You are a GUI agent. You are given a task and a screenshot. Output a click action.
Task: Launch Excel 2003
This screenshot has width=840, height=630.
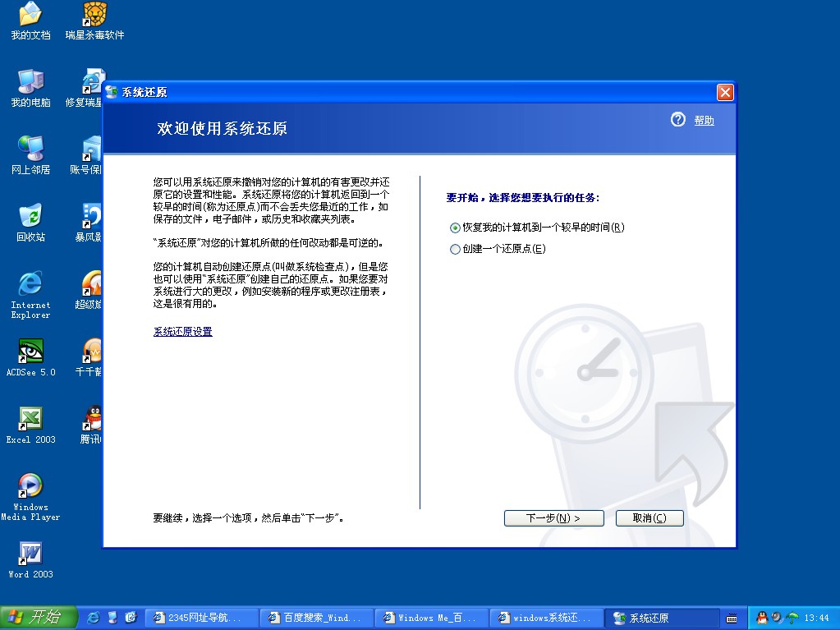click(x=30, y=417)
